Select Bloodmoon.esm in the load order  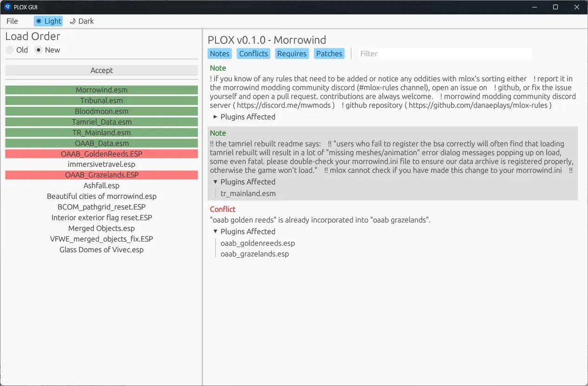click(x=102, y=111)
